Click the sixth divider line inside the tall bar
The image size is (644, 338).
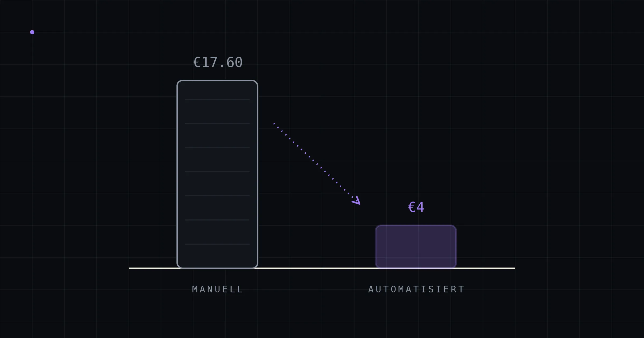[217, 220]
